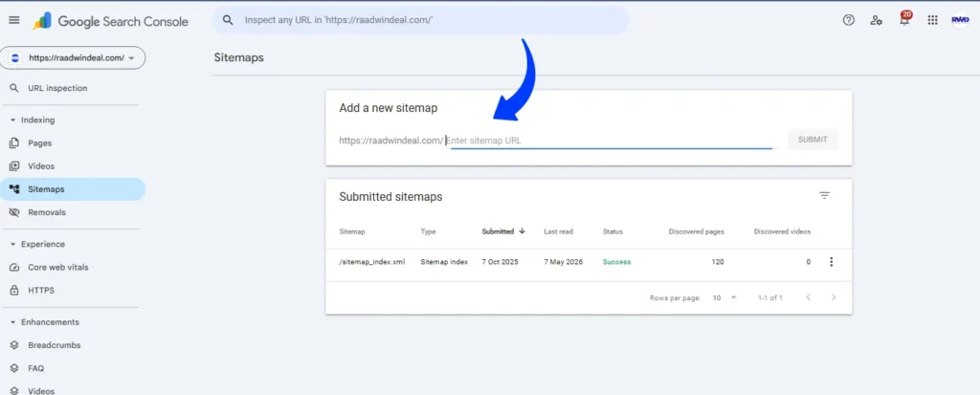Open the notifications bell

pyautogui.click(x=904, y=20)
